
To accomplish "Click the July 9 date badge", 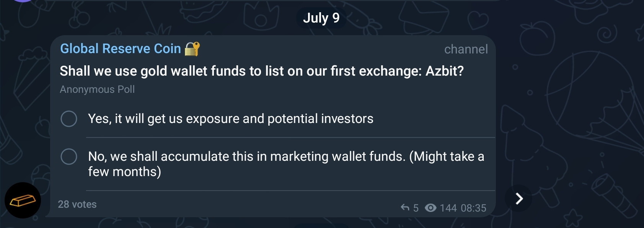I will [x=321, y=18].
